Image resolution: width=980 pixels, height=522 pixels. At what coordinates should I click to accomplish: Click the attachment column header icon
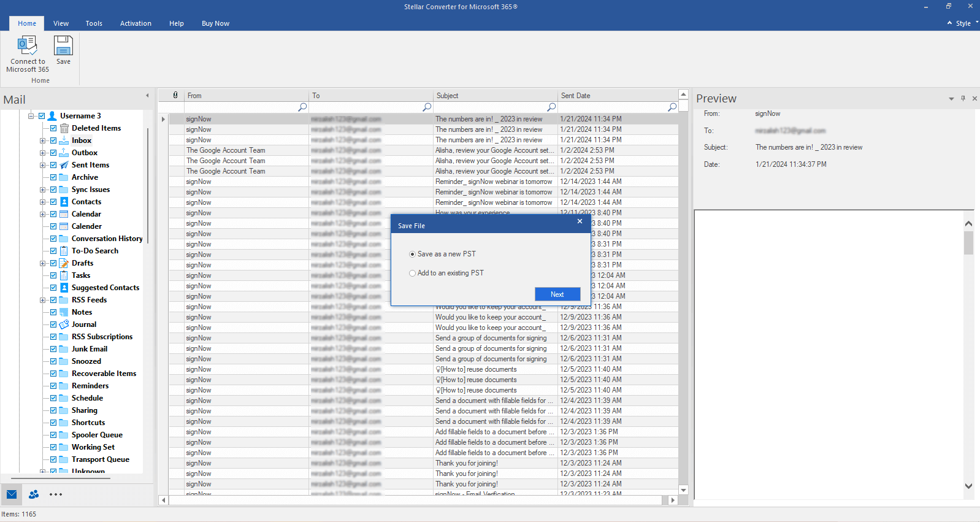tap(175, 95)
